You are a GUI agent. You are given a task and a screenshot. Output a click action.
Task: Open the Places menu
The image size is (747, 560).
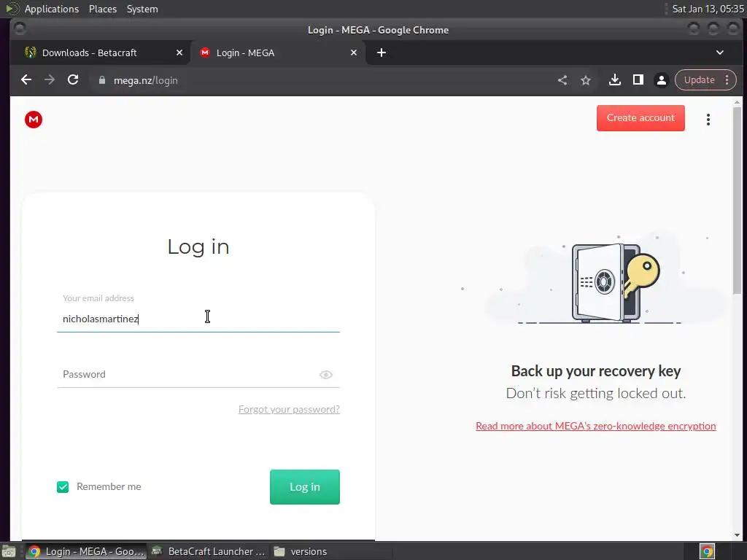click(x=103, y=9)
